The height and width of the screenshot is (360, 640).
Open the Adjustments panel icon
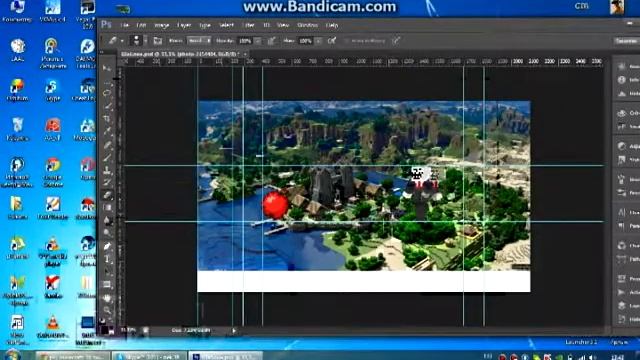click(x=622, y=146)
